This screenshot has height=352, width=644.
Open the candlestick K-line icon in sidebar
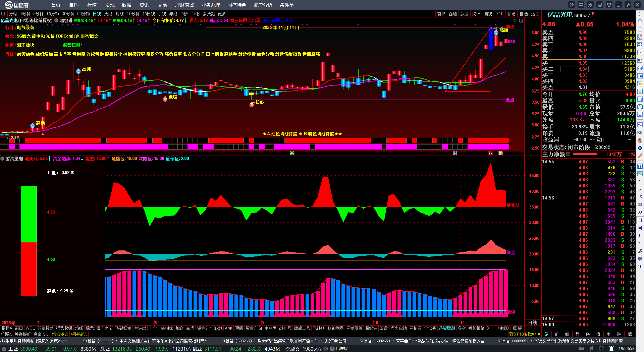[640, 60]
